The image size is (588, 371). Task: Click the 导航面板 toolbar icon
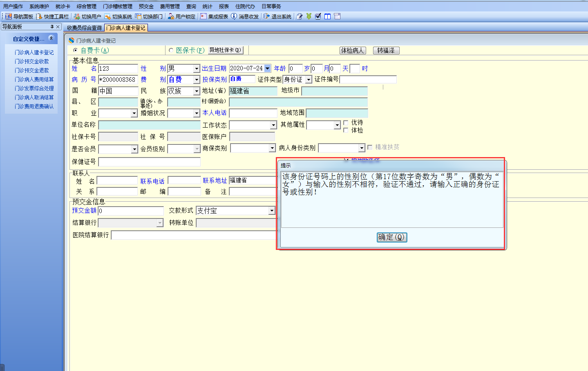9,16
